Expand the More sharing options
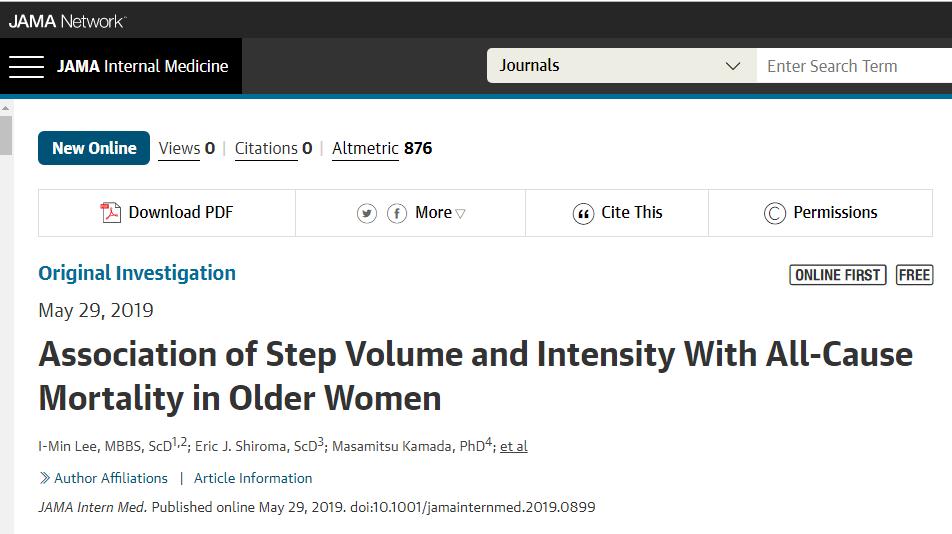Image resolution: width=952 pixels, height=534 pixels. click(x=440, y=213)
